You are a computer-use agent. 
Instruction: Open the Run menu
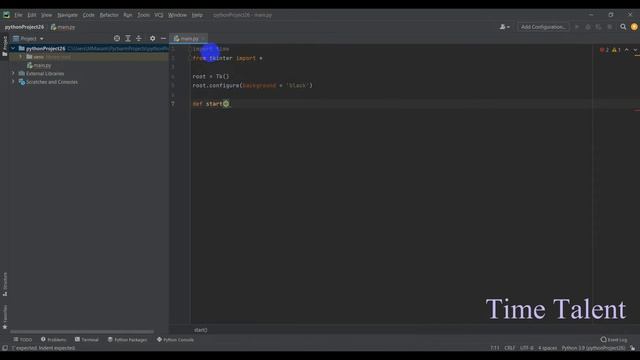128,15
